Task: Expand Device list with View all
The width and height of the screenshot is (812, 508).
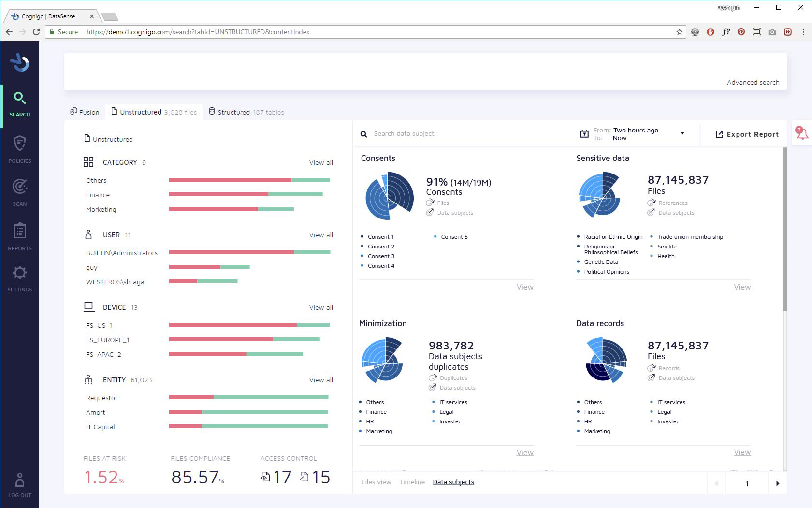Action: tap(321, 308)
